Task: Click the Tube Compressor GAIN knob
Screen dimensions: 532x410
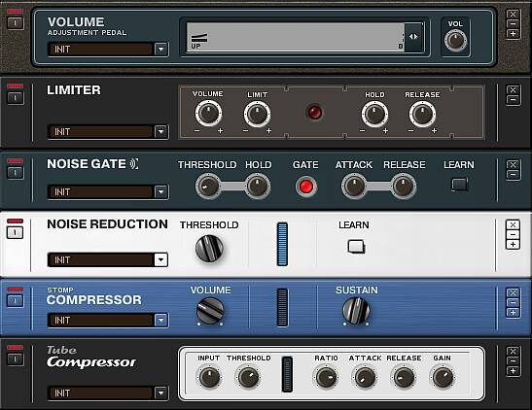Action: tap(443, 377)
